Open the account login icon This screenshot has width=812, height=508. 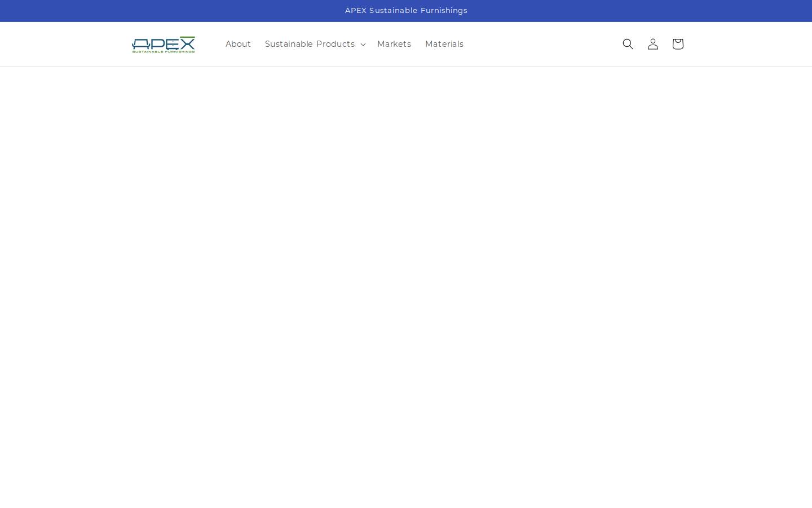653,44
